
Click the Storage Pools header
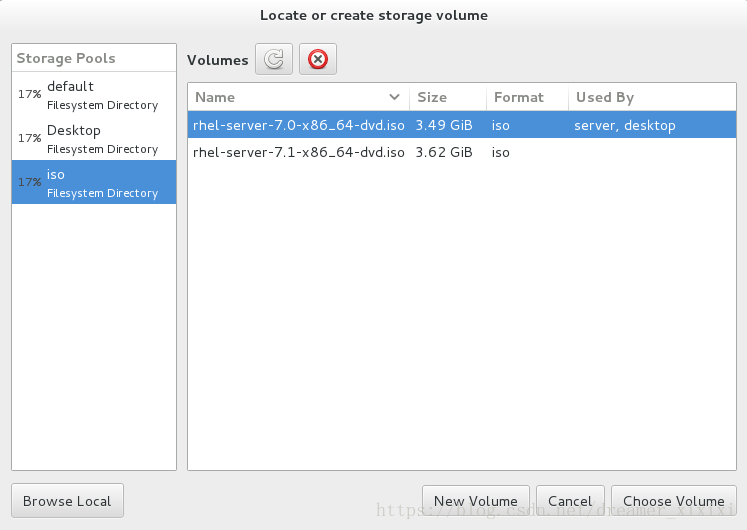[94, 58]
